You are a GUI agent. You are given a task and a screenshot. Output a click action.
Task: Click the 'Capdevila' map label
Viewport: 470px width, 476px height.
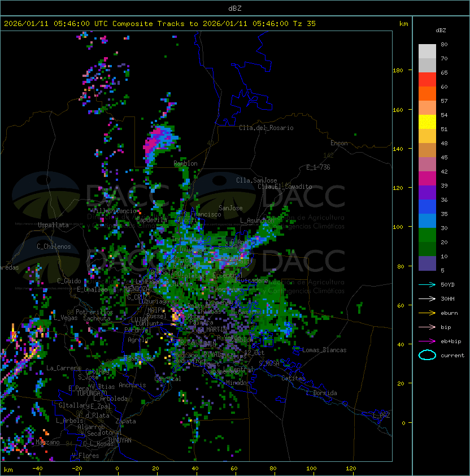pyautogui.click(x=151, y=220)
